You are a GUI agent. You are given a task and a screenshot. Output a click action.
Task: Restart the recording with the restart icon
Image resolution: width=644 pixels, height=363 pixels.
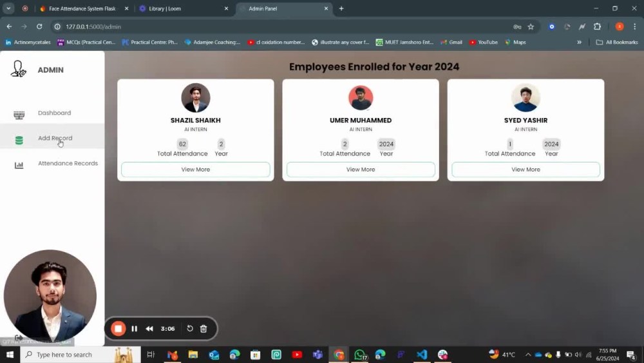(x=190, y=328)
